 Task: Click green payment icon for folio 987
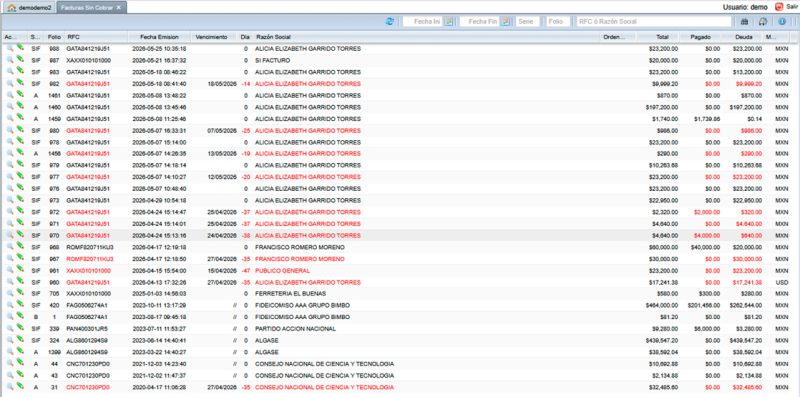[20, 59]
